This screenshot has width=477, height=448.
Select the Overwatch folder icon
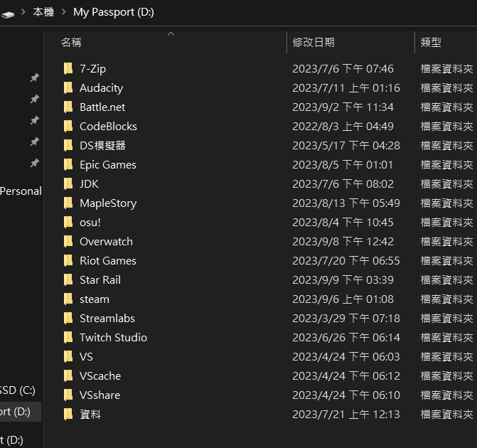coord(68,241)
